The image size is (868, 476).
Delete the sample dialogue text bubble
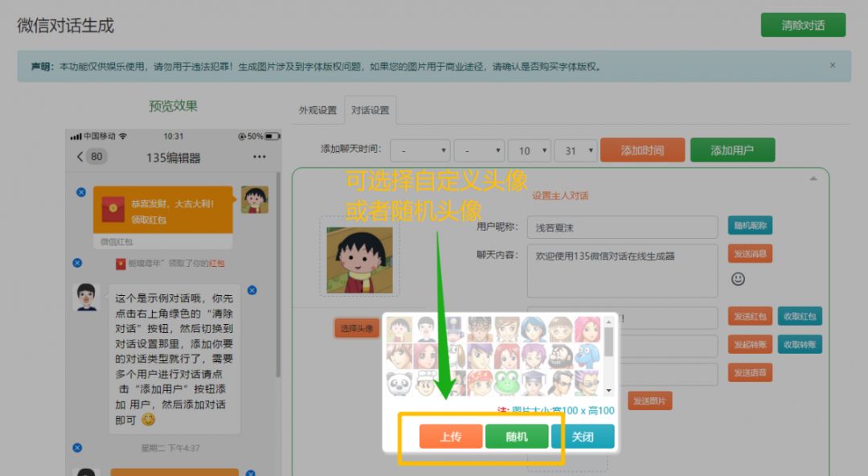point(252,289)
